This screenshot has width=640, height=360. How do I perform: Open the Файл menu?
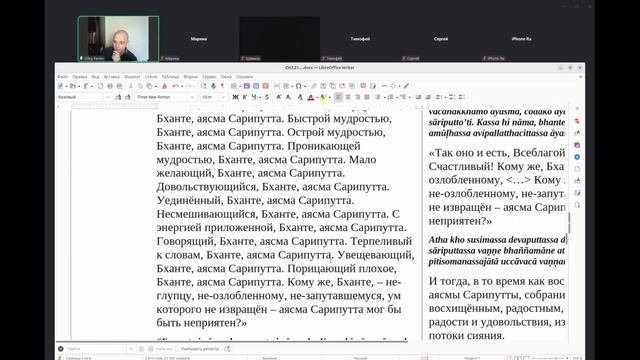(62, 77)
